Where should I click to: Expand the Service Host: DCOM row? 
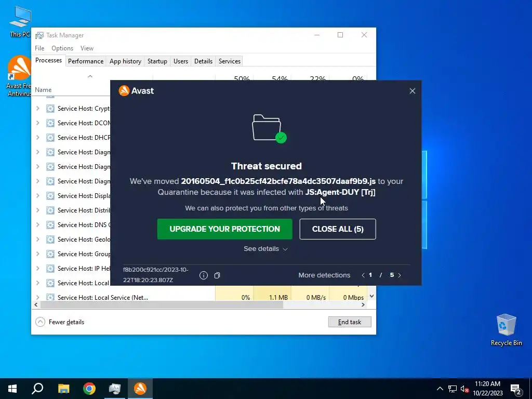37,123
